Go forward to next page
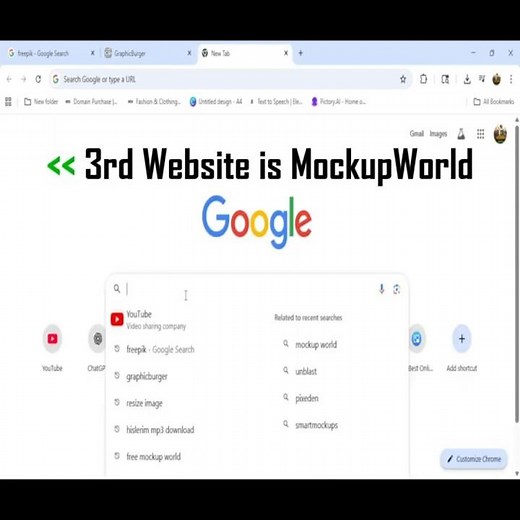The image size is (520, 520). point(23,79)
